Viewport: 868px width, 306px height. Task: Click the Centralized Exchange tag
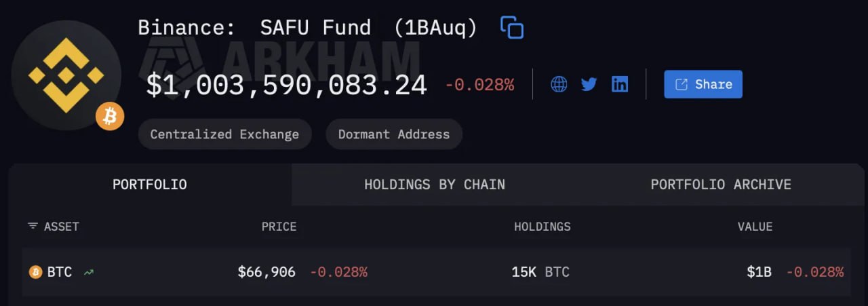click(x=224, y=134)
